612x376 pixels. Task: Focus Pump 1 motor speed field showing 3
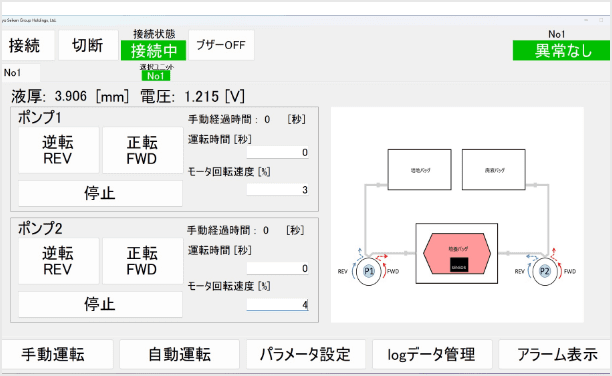pos(278,190)
